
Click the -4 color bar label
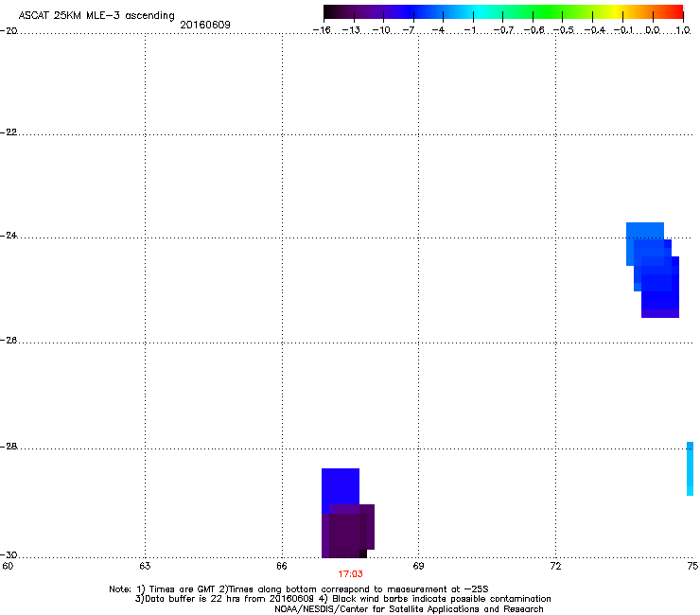click(438, 30)
